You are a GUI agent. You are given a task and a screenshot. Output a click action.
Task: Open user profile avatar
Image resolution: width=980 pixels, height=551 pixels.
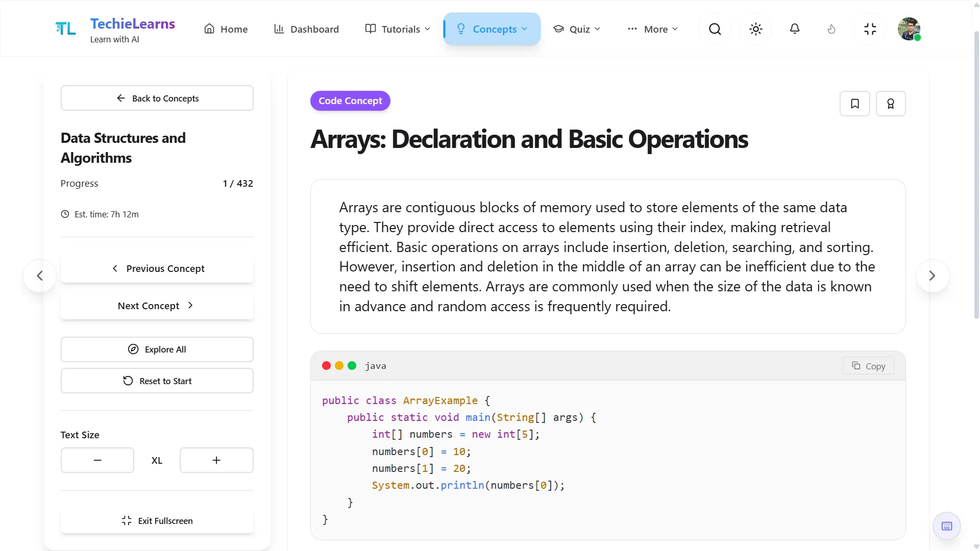pos(909,29)
